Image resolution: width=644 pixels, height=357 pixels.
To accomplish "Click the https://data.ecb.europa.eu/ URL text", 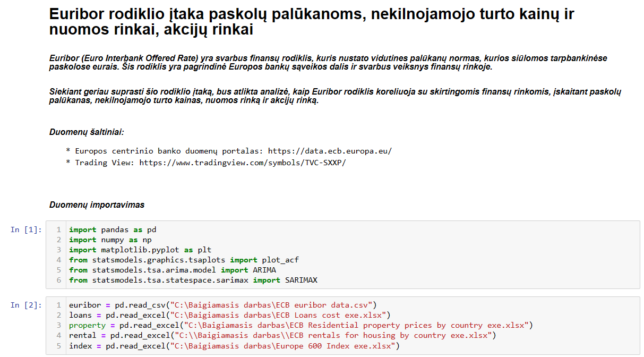I will click(x=330, y=151).
